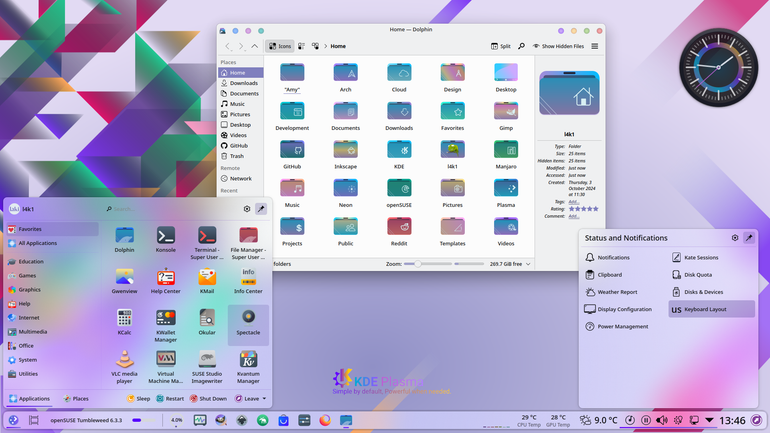Screen dimensions: 770x433
Task: Click the Firefox icon in the taskbar
Action: coord(325,420)
